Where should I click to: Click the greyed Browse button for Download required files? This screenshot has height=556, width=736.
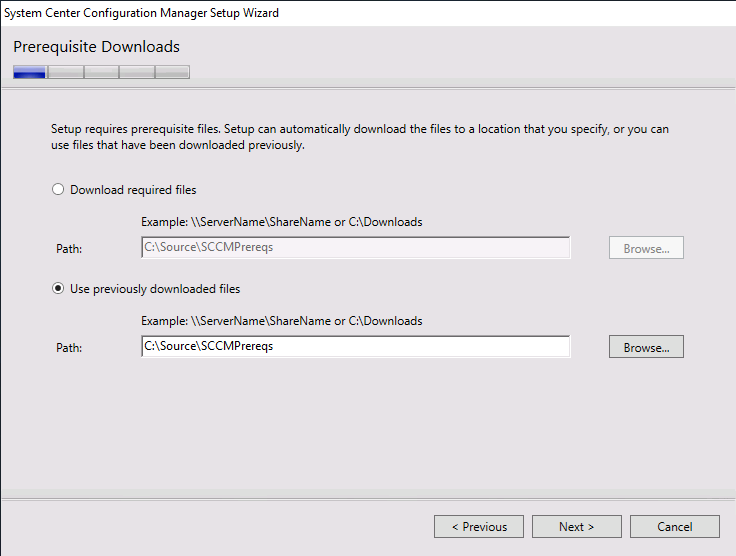coord(646,248)
